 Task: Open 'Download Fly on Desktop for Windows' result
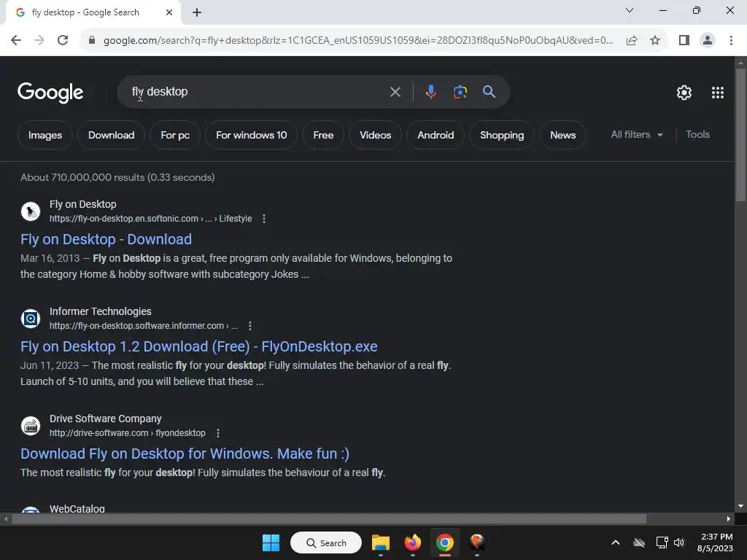[x=185, y=454]
